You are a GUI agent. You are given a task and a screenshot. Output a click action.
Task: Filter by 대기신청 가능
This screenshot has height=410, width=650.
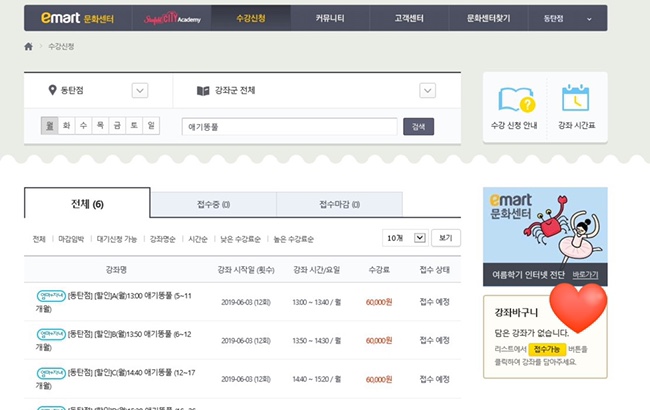coord(117,239)
